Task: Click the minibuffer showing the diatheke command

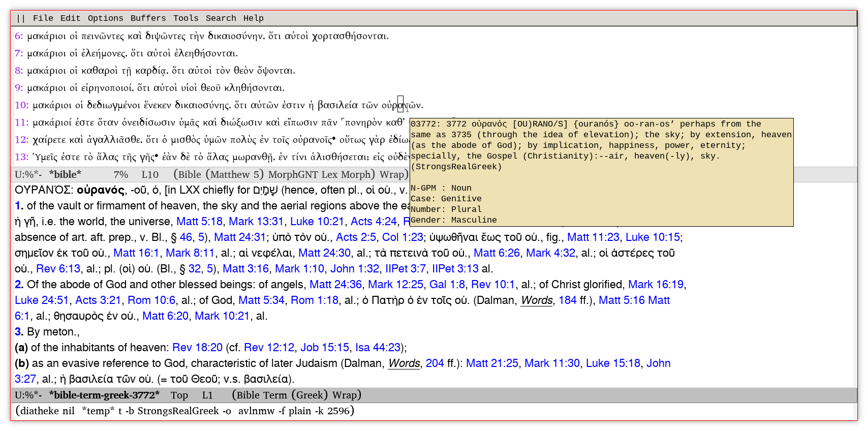Action: click(x=185, y=411)
